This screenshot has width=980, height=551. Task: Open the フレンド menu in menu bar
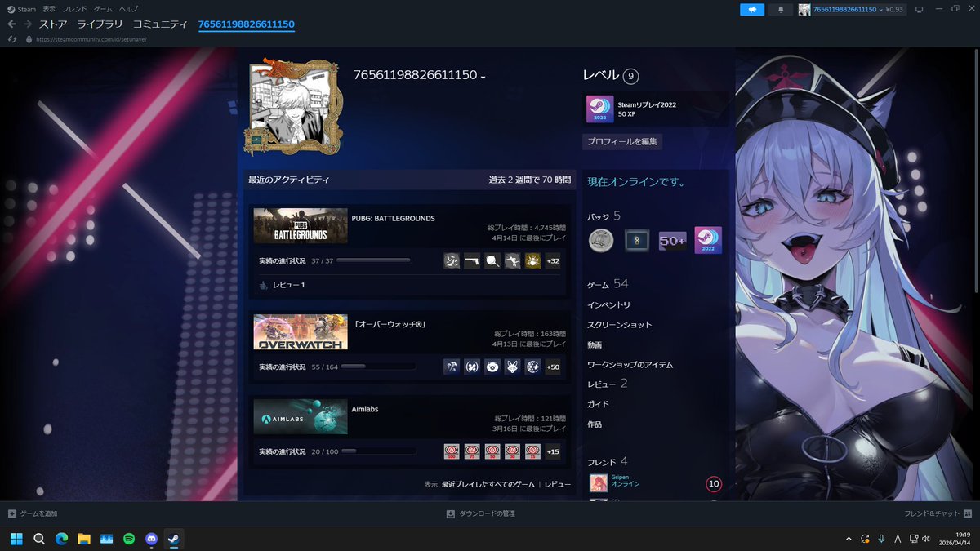[x=75, y=9]
